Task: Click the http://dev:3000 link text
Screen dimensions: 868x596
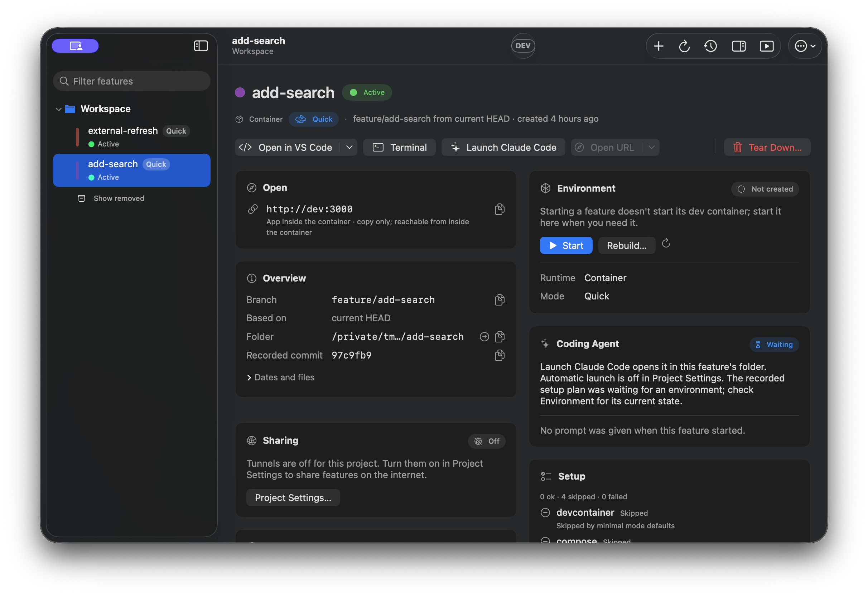Action: pyautogui.click(x=309, y=209)
